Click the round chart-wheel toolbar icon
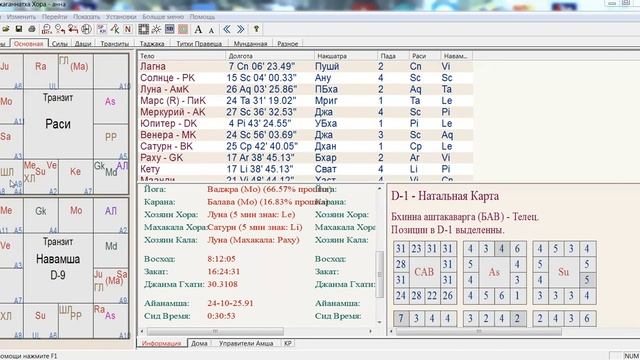The height and width of the screenshot is (360, 640). coord(86,29)
